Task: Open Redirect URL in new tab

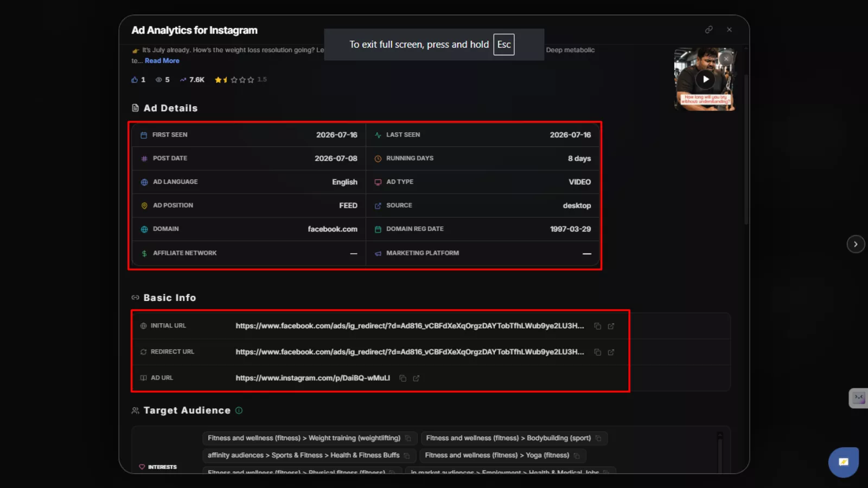Action: click(611, 352)
